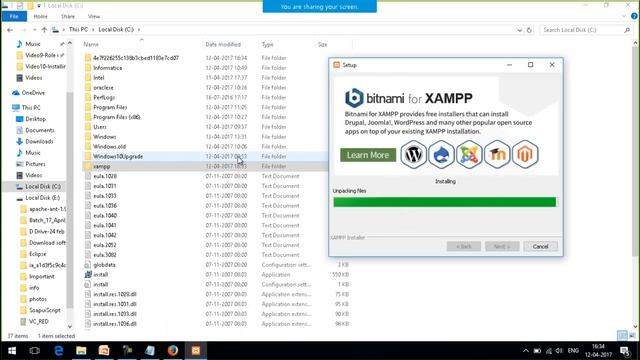The height and width of the screenshot is (360, 640).
Task: Switch to large icons view layout
Action: pos(632,335)
